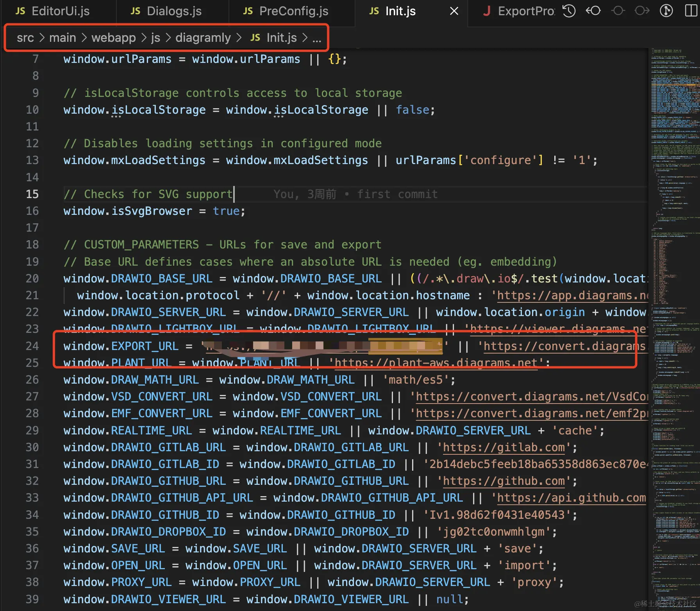
Task: Expand the breadcrumb ellipsis symbol list
Action: (x=317, y=38)
